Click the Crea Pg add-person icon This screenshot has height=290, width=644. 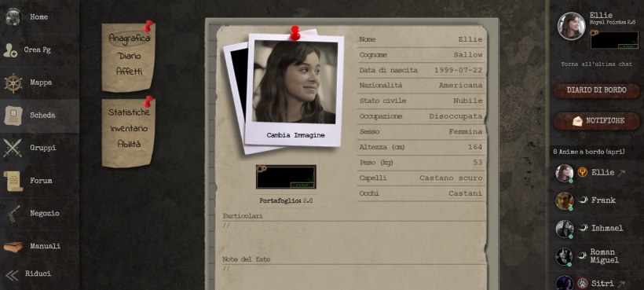10,50
